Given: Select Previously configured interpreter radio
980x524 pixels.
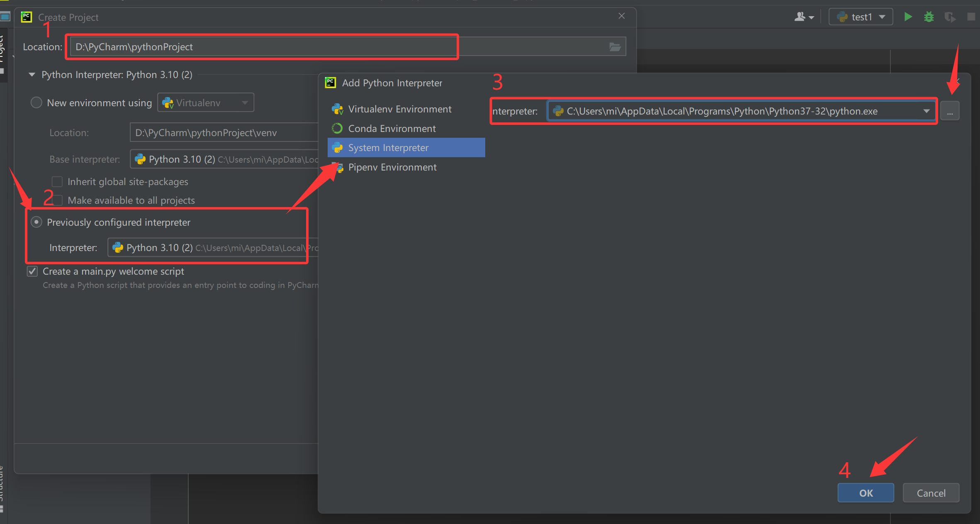Looking at the screenshot, I should tap(36, 222).
